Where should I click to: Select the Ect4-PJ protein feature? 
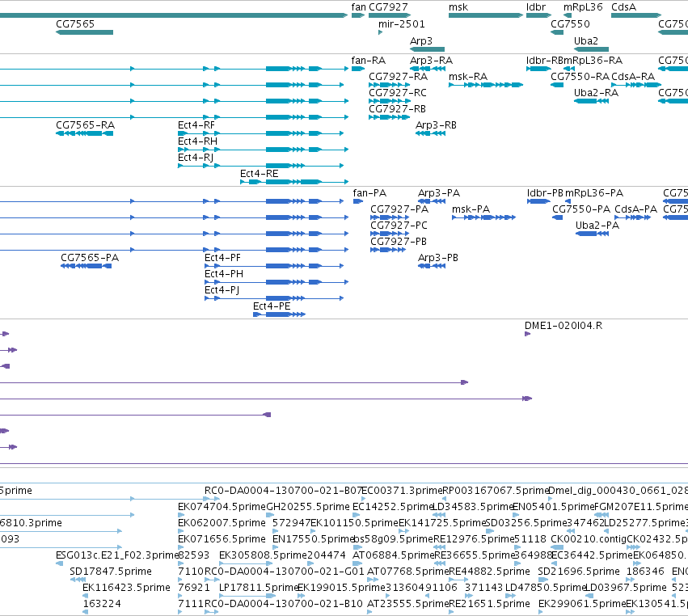pyautogui.click(x=274, y=298)
